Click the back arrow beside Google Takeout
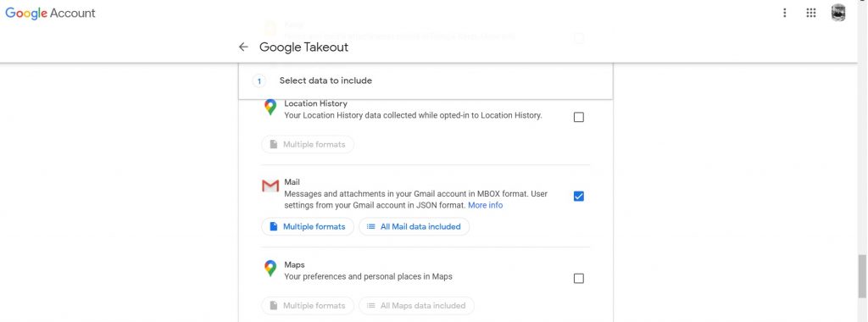The height and width of the screenshot is (322, 868). coord(243,47)
